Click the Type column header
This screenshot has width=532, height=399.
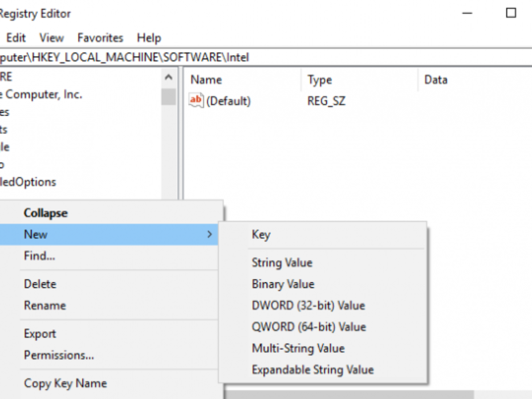(320, 80)
